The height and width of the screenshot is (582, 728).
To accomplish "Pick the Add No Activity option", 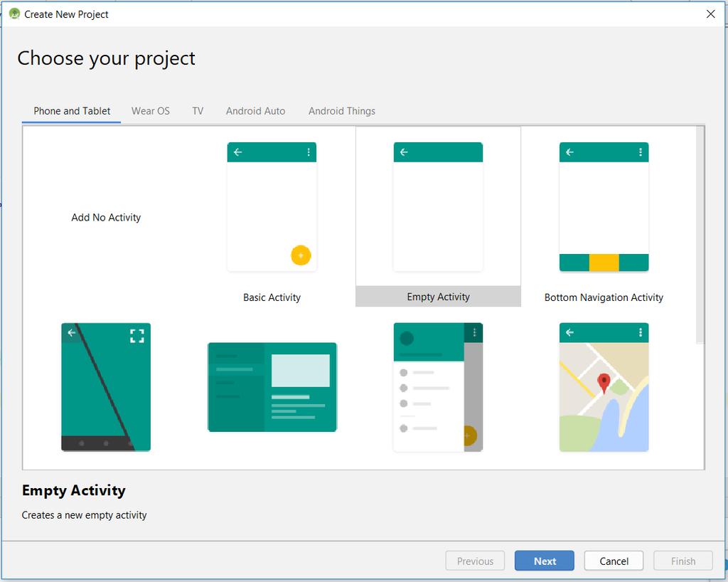I will [x=106, y=218].
